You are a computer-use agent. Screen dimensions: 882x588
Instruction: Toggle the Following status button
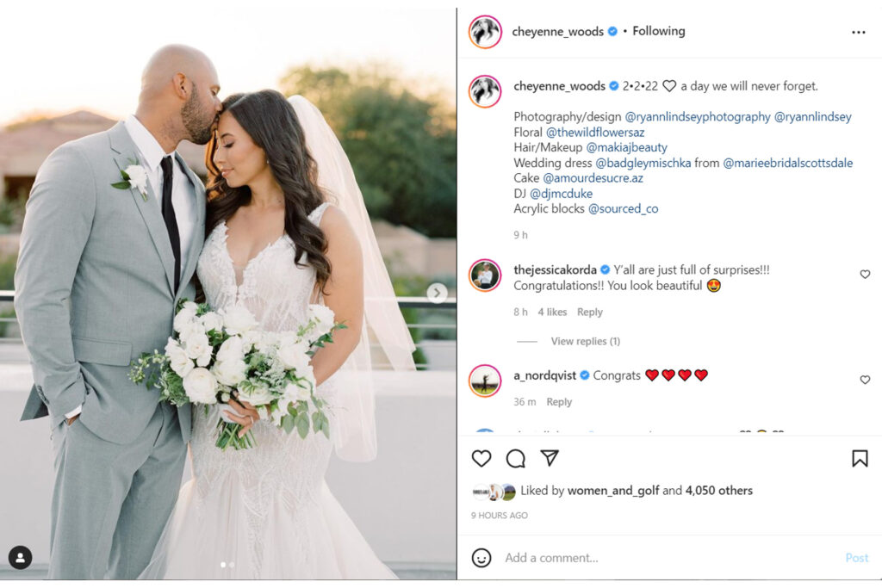pyautogui.click(x=659, y=31)
